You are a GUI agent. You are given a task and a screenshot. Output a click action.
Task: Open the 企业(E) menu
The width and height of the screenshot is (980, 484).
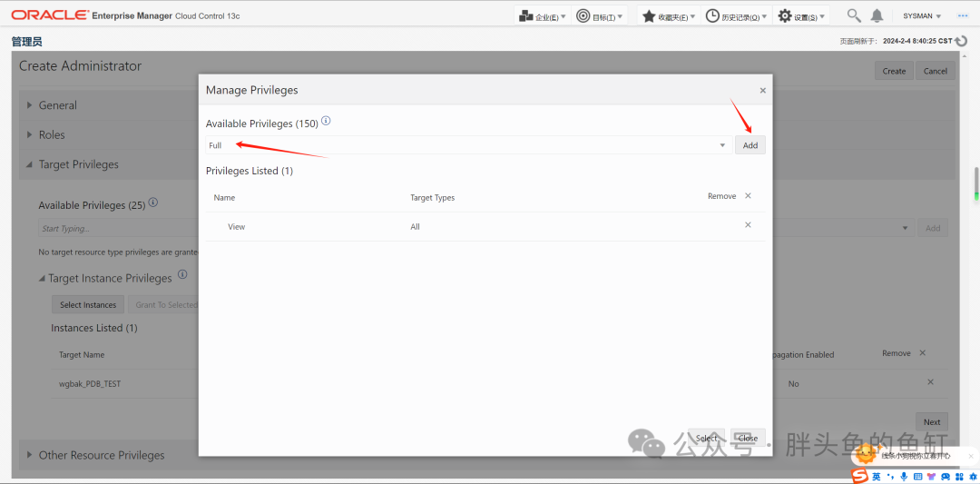tap(544, 16)
